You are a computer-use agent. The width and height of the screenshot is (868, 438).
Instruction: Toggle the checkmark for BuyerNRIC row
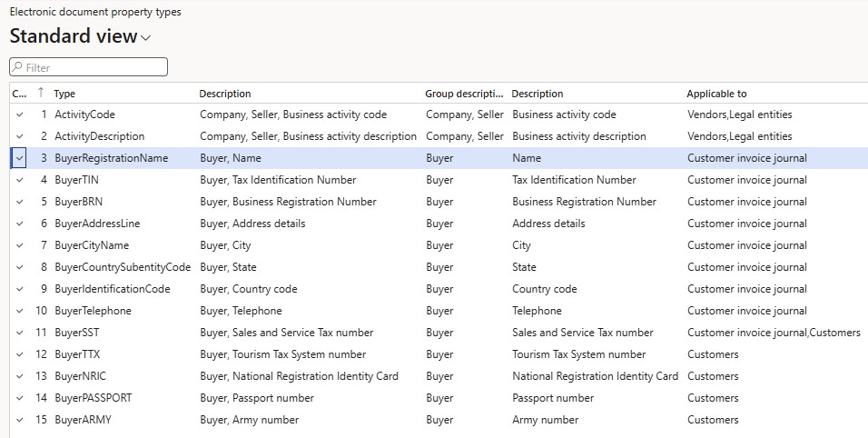pyautogui.click(x=20, y=376)
